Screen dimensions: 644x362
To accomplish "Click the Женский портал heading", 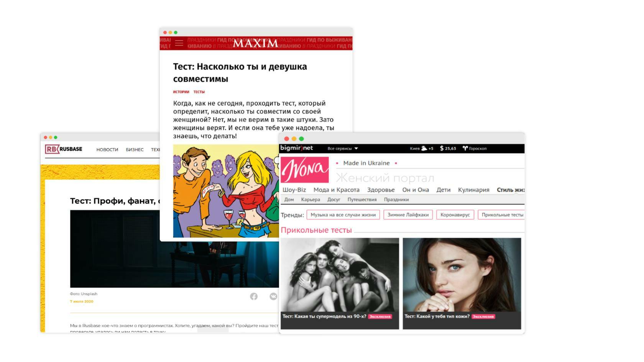I will pyautogui.click(x=385, y=178).
